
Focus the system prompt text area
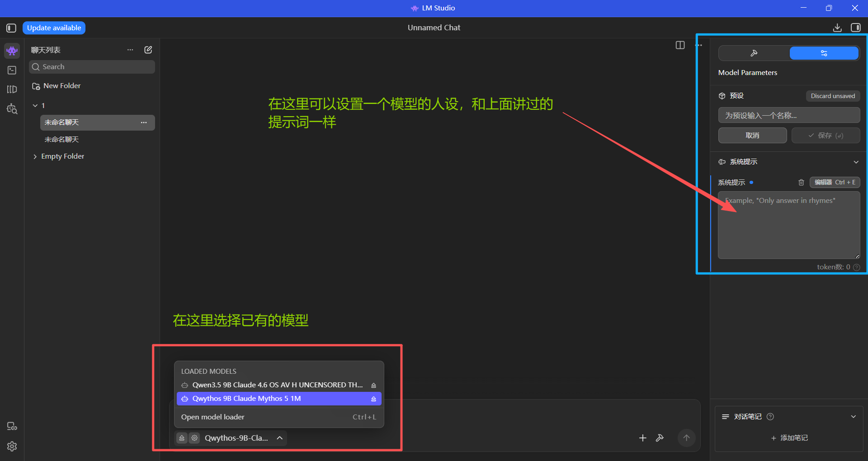click(789, 225)
